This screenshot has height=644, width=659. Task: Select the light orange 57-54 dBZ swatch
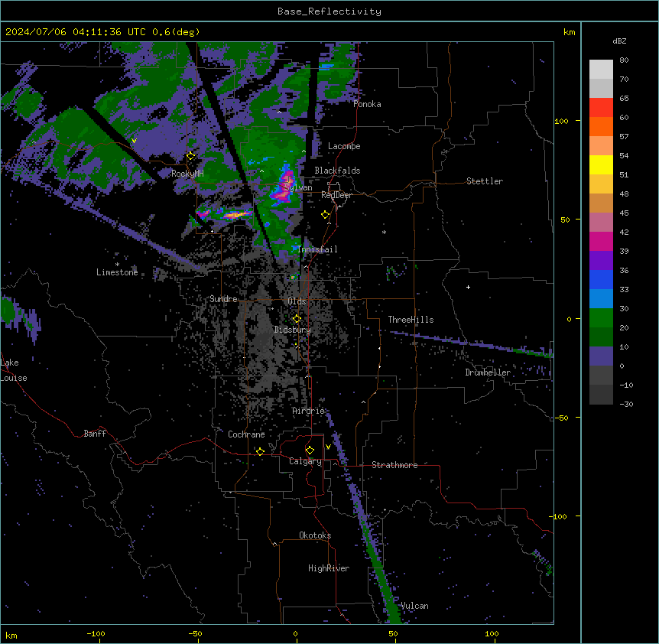[601, 146]
